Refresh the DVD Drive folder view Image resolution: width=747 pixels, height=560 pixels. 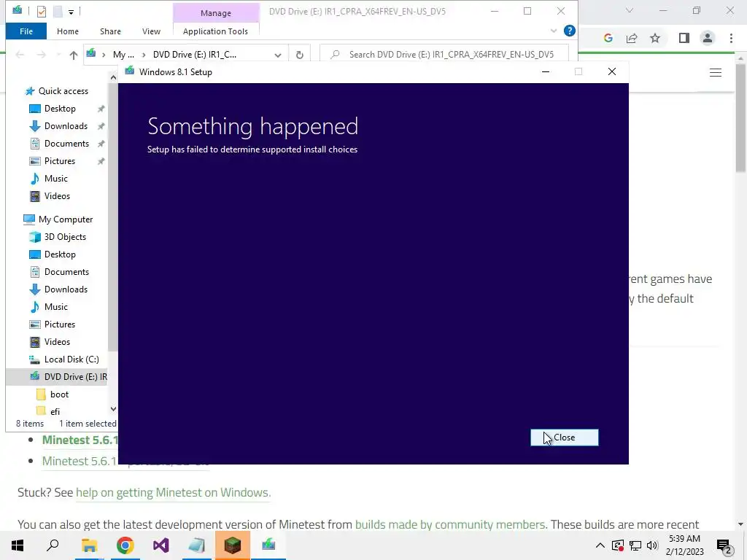tap(300, 55)
